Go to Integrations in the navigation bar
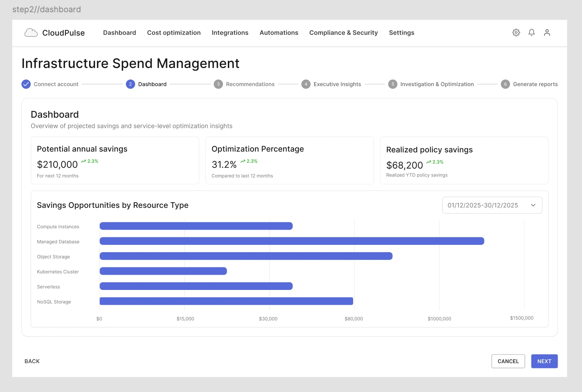This screenshot has width=582, height=392. pos(230,33)
